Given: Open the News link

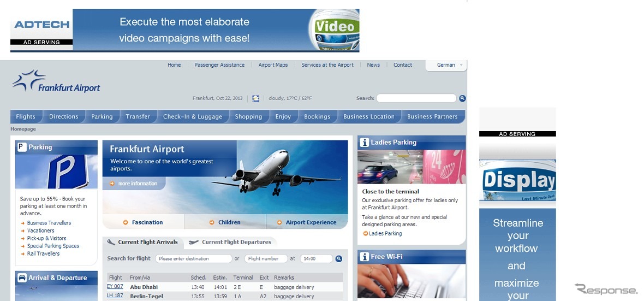Looking at the screenshot, I should [x=373, y=65].
